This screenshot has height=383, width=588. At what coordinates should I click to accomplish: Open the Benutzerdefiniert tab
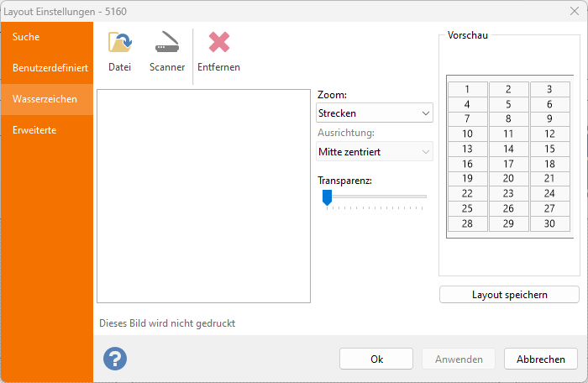(x=46, y=68)
